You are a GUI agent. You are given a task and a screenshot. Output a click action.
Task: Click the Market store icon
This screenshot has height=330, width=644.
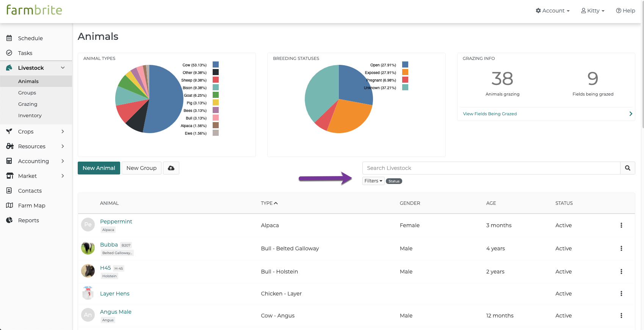pyautogui.click(x=10, y=176)
